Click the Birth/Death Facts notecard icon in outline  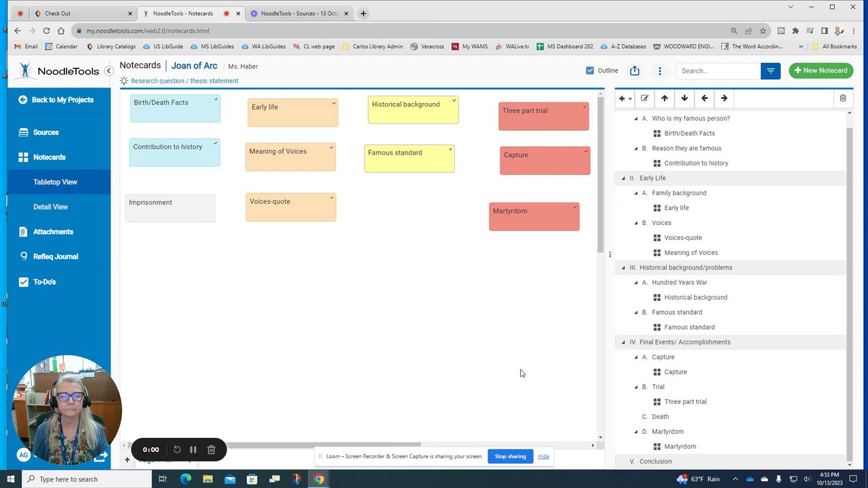point(657,134)
